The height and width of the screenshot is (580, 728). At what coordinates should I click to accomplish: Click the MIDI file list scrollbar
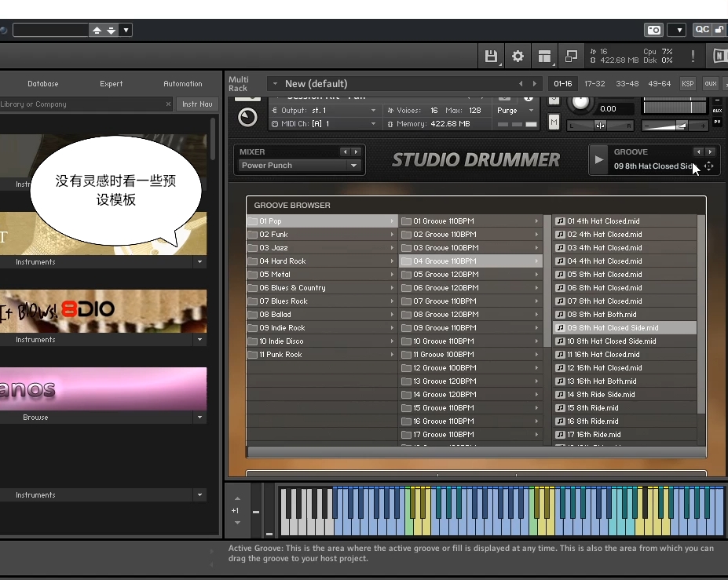[701, 314]
